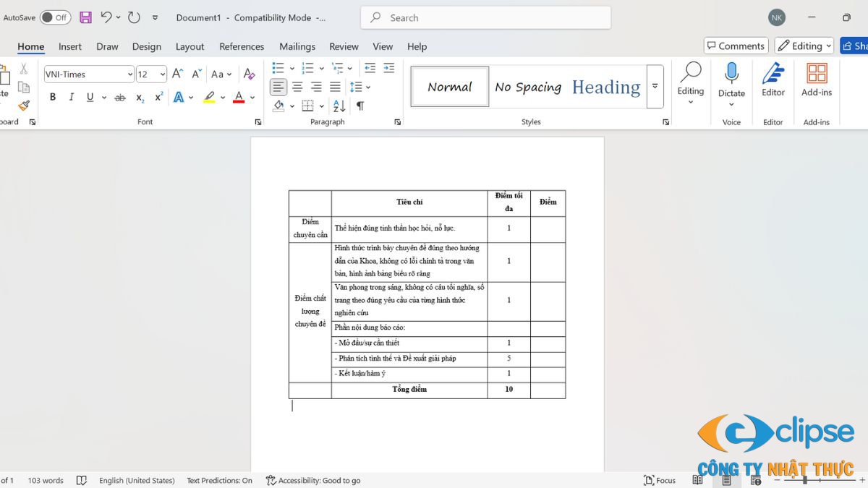868x488 pixels.
Task: Open the Editor pen tool
Action: click(x=773, y=80)
